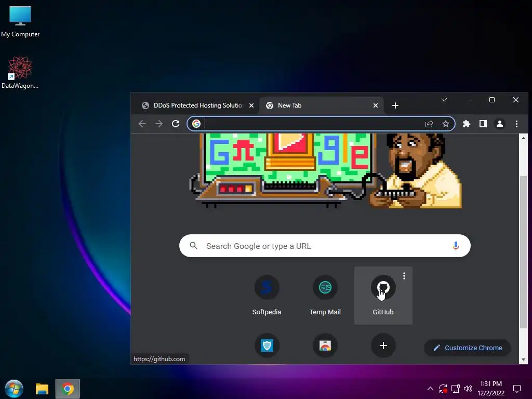Screen dimensions: 532x399
Task: Maximize the Chrome window
Action: pyautogui.click(x=491, y=100)
